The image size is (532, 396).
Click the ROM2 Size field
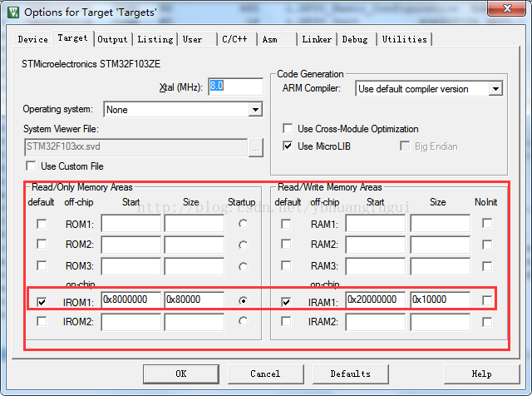pos(195,245)
